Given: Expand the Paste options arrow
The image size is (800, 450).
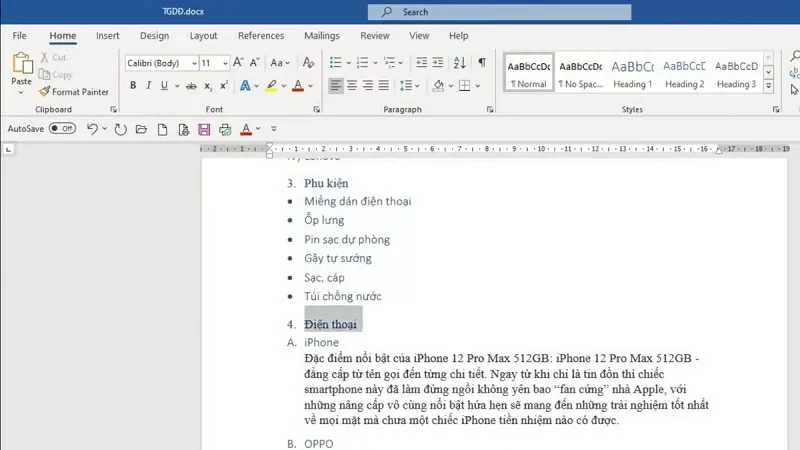Looking at the screenshot, I should (21, 93).
